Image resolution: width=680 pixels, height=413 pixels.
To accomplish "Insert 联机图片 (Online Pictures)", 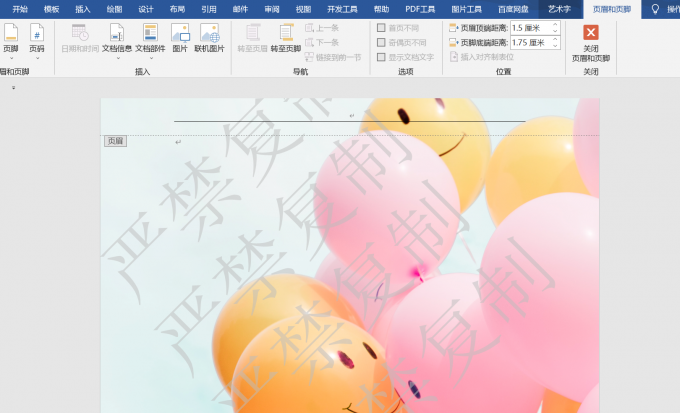I will click(x=209, y=38).
